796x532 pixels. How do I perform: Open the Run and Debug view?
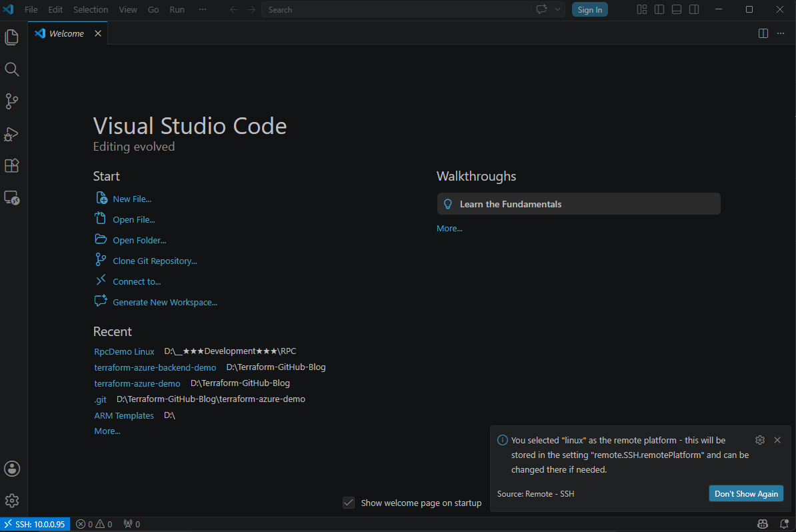12,133
